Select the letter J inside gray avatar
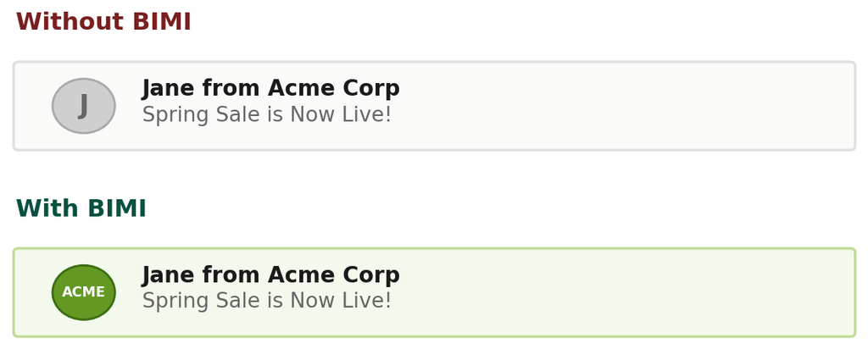This screenshot has height=349, width=868. (83, 106)
